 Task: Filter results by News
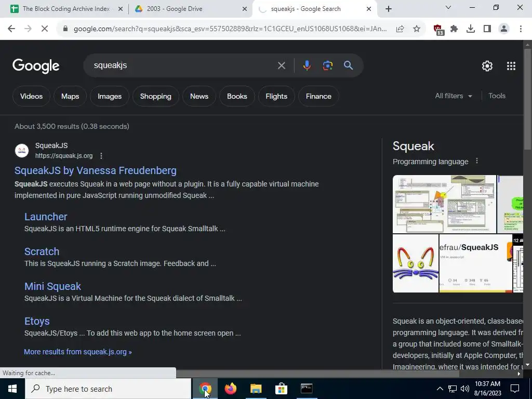pyautogui.click(x=199, y=96)
